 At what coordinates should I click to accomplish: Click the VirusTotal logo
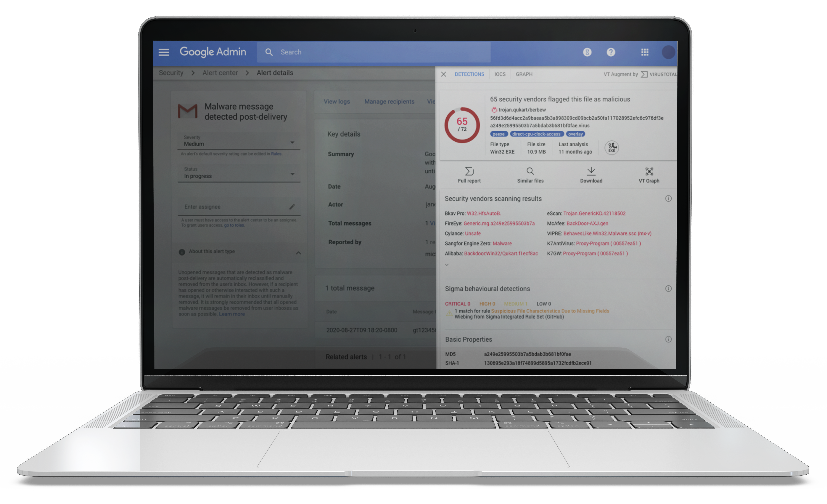click(659, 74)
